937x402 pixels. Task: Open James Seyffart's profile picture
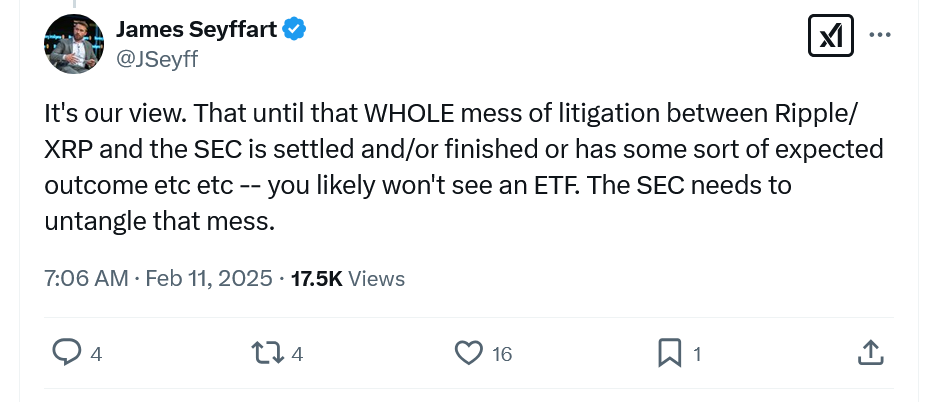click(x=73, y=44)
